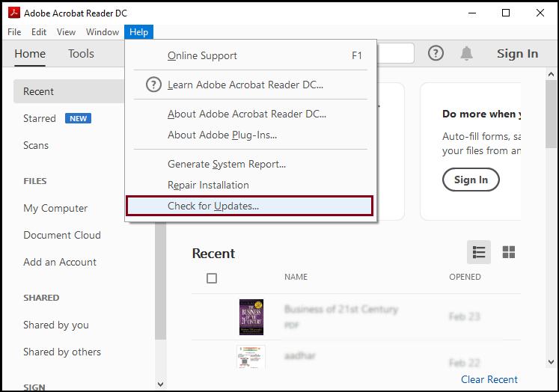
Task: Maximize the Acrobat Reader window
Action: click(506, 13)
